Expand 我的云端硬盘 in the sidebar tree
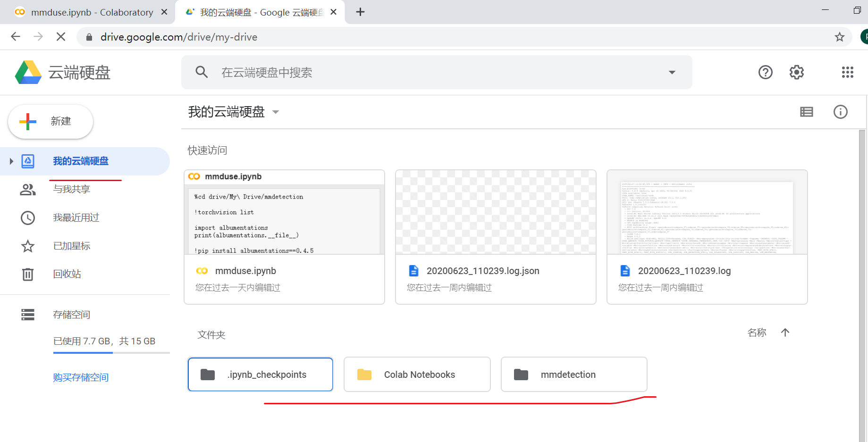Image resolution: width=868 pixels, height=442 pixels. point(11,161)
